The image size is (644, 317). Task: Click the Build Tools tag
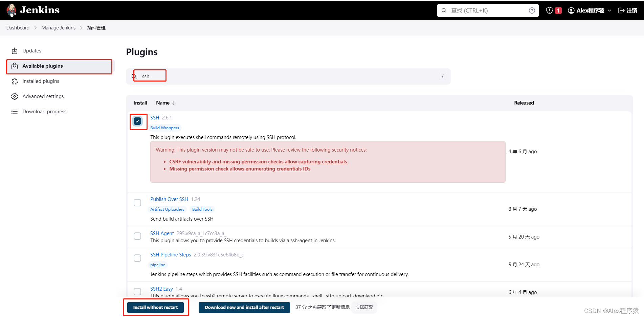click(202, 209)
